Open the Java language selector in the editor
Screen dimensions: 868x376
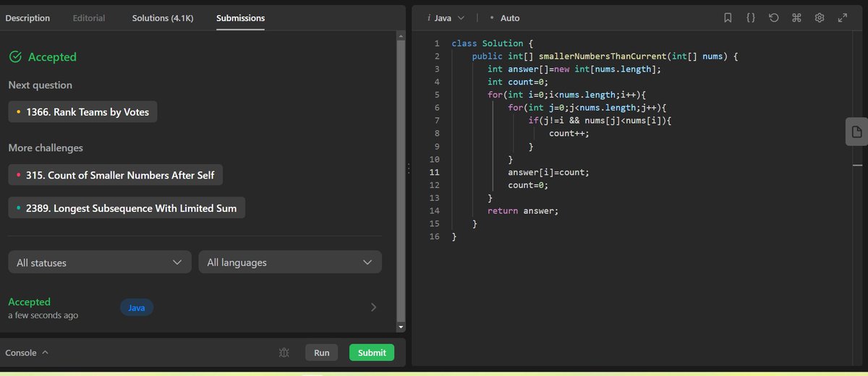click(446, 18)
